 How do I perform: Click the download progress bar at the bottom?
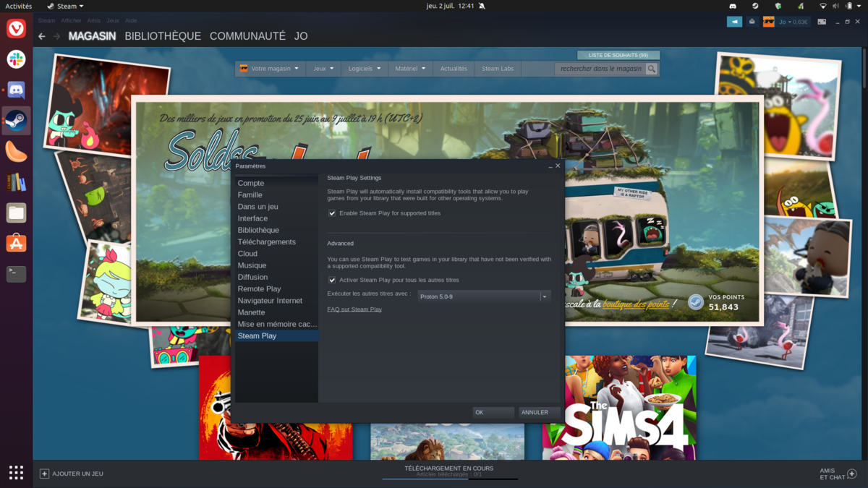[449, 479]
